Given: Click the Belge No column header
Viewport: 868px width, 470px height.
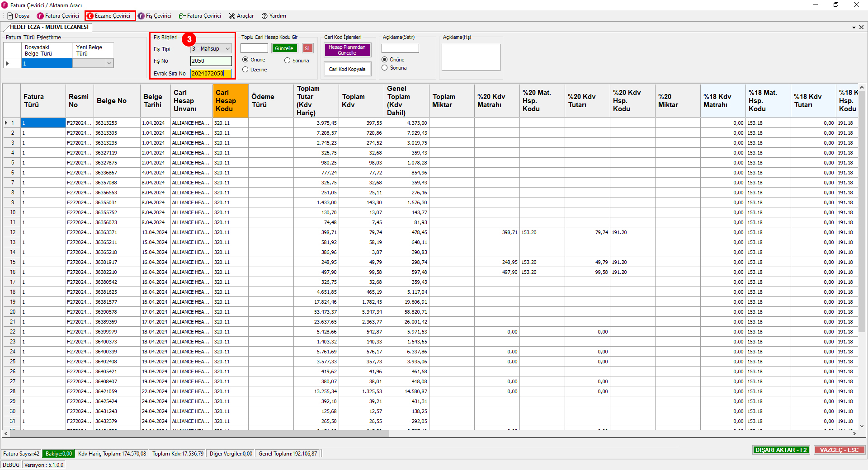Looking at the screenshot, I should [x=117, y=101].
